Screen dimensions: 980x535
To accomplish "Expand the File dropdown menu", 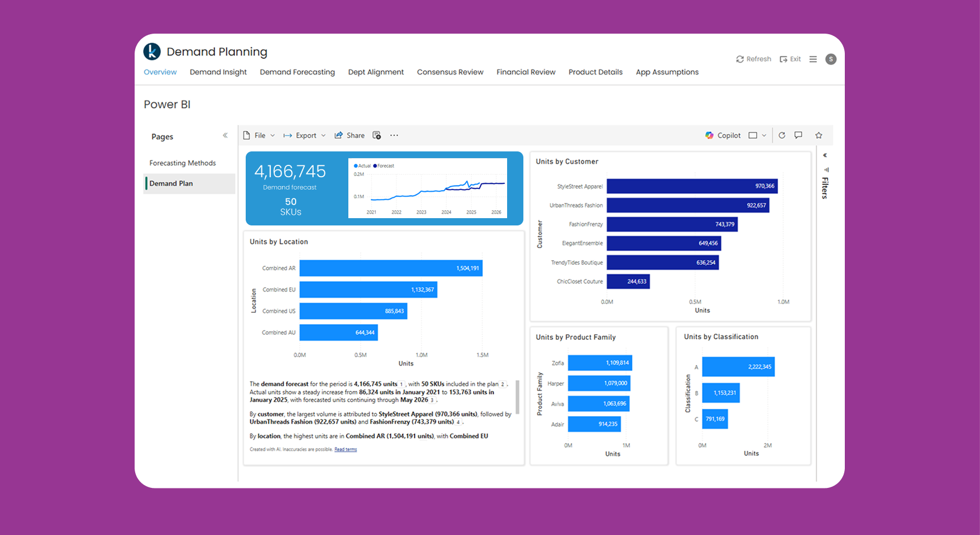I will (x=259, y=136).
